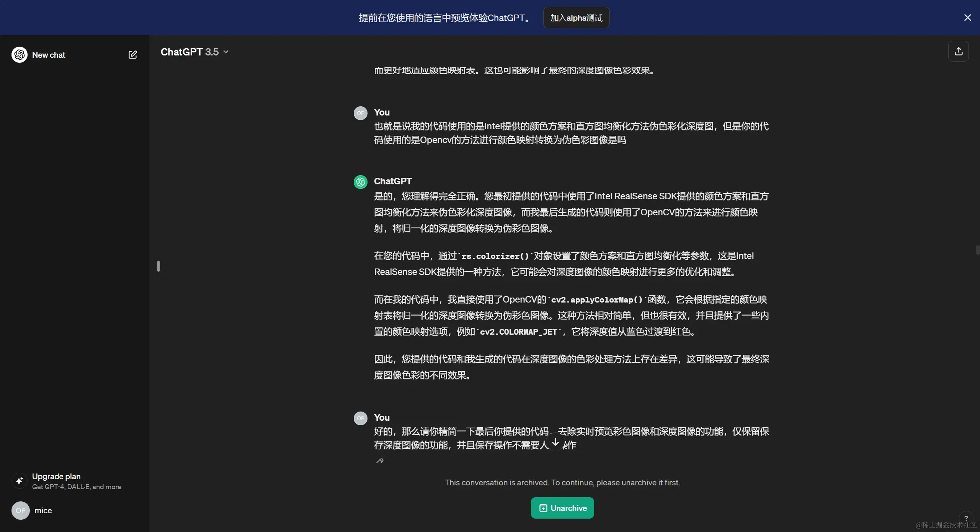Click the 加入alpha测试 banner button

[x=576, y=18]
